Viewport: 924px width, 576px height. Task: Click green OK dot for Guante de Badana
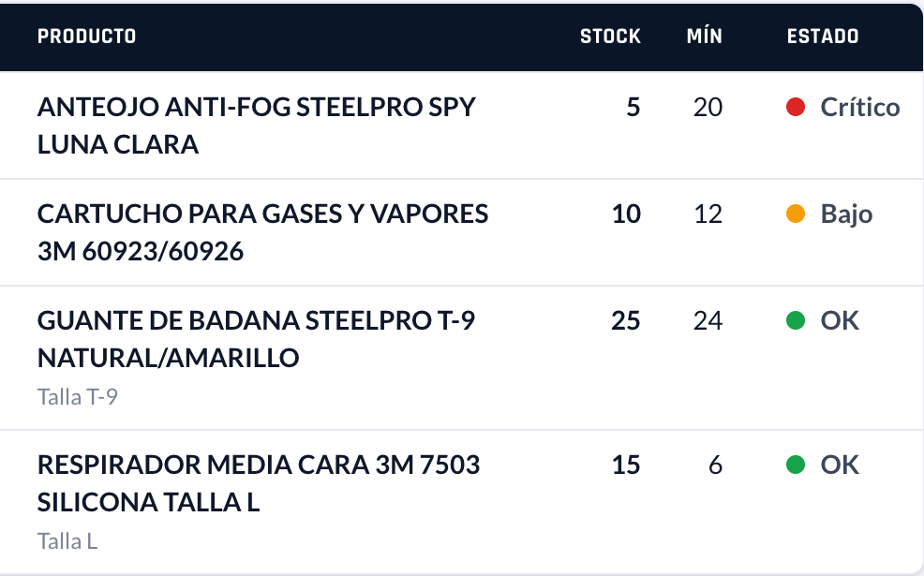coord(796,320)
